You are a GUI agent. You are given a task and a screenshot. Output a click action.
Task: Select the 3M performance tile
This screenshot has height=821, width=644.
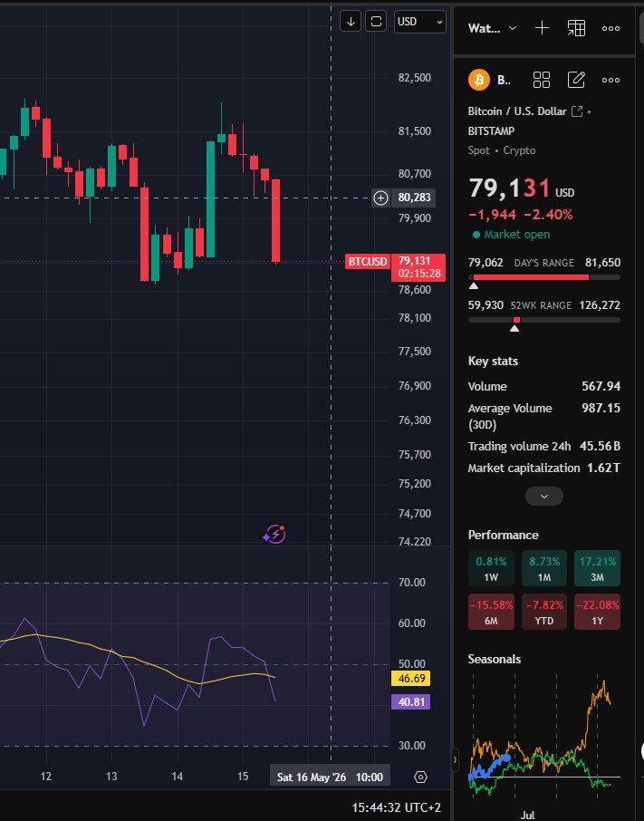tap(597, 568)
